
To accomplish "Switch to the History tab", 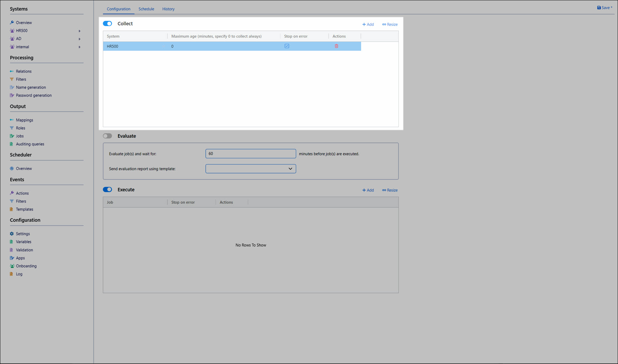I will (x=168, y=9).
